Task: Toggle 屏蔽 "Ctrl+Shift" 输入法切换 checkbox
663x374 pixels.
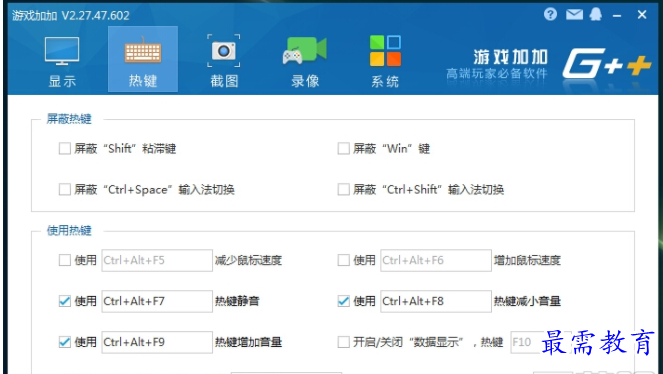Action: [x=343, y=189]
